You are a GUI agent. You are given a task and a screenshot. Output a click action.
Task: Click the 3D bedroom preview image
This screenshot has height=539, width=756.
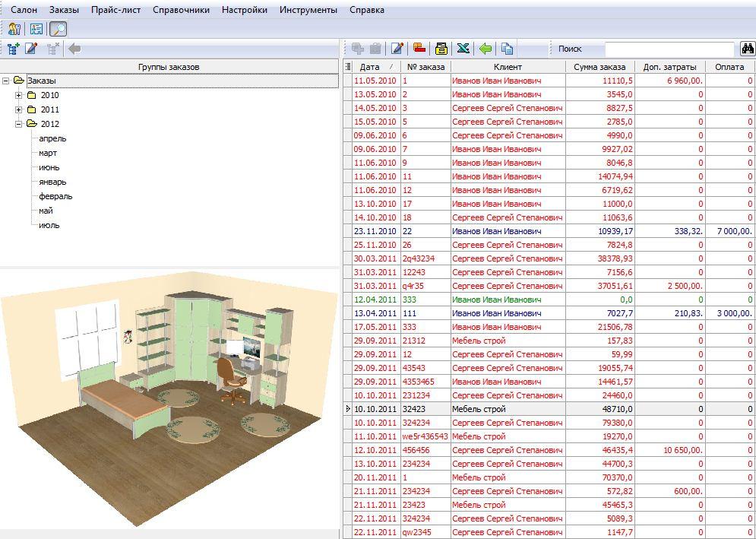(169, 398)
